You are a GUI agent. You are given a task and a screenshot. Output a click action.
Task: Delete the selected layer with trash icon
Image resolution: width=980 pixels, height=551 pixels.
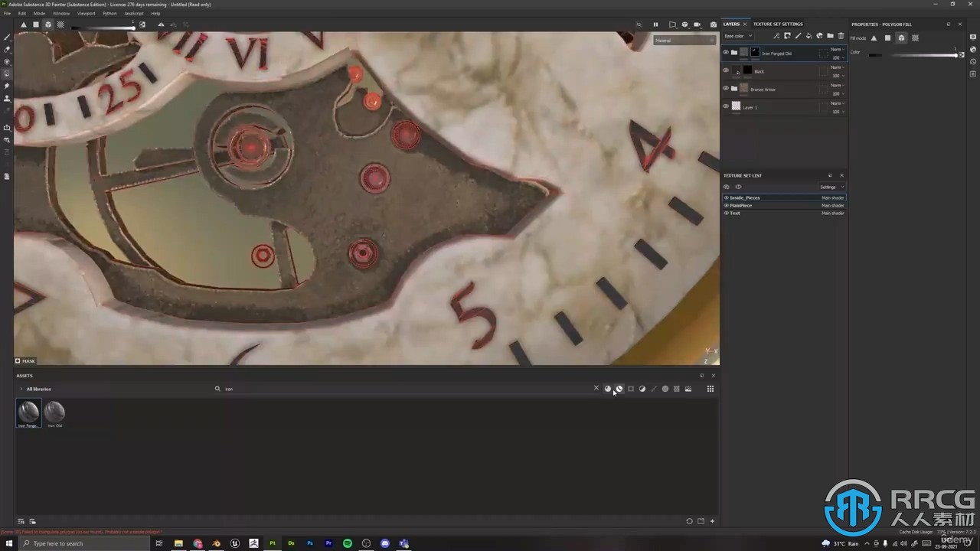[841, 36]
